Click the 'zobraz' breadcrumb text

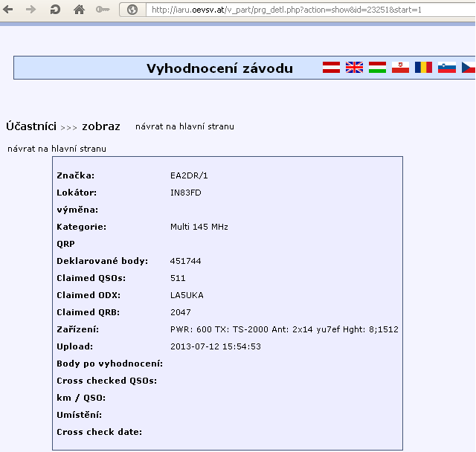100,126
